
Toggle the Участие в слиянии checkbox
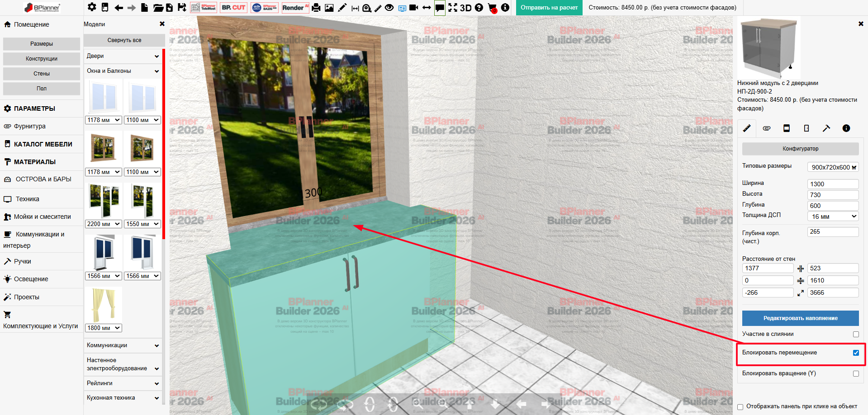pyautogui.click(x=856, y=335)
